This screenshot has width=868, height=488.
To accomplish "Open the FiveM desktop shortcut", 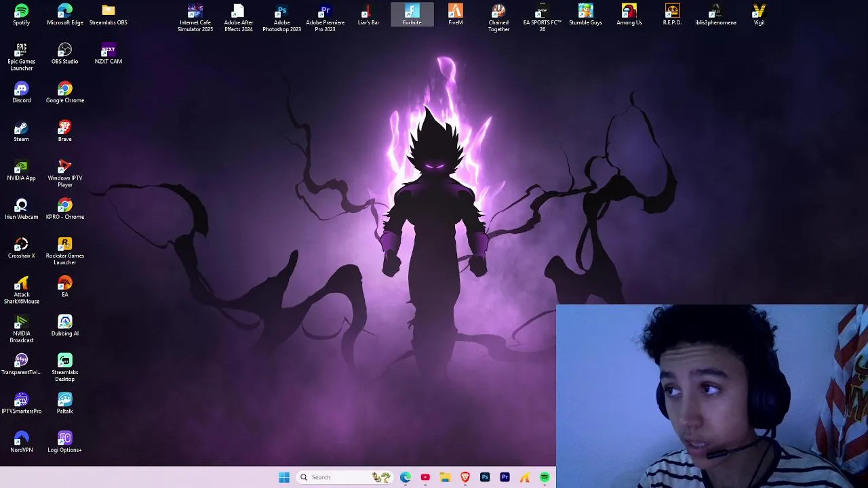I will pos(455,15).
